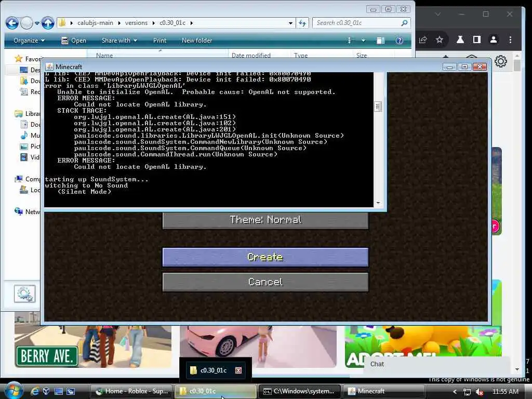Click Chrome labs flask icon
The height and width of the screenshot is (399, 532).
tap(460, 39)
